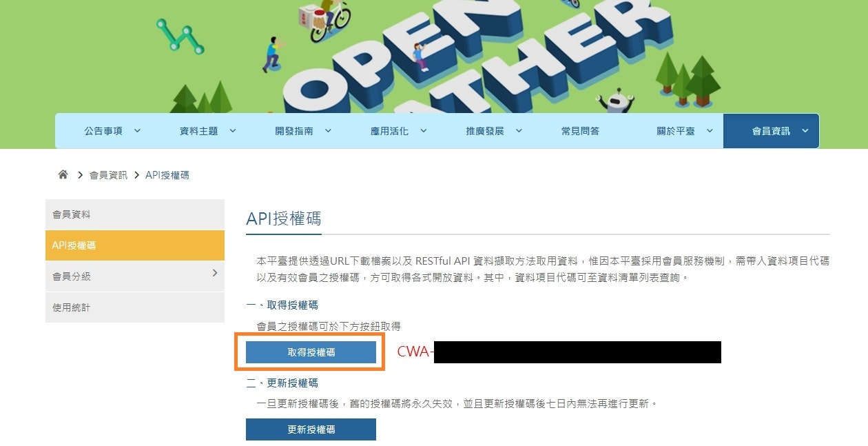
Task: Expand 會員分級 sidebar arrow
Action: (x=214, y=274)
